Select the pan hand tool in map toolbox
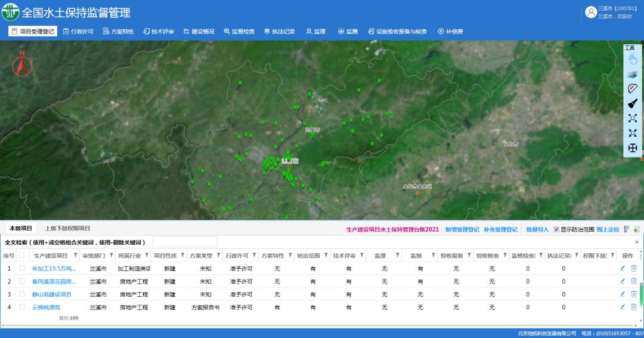The height and width of the screenshot is (338, 644). tap(633, 59)
